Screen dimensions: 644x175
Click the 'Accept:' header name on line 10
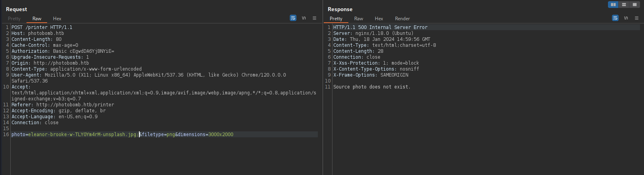point(21,87)
